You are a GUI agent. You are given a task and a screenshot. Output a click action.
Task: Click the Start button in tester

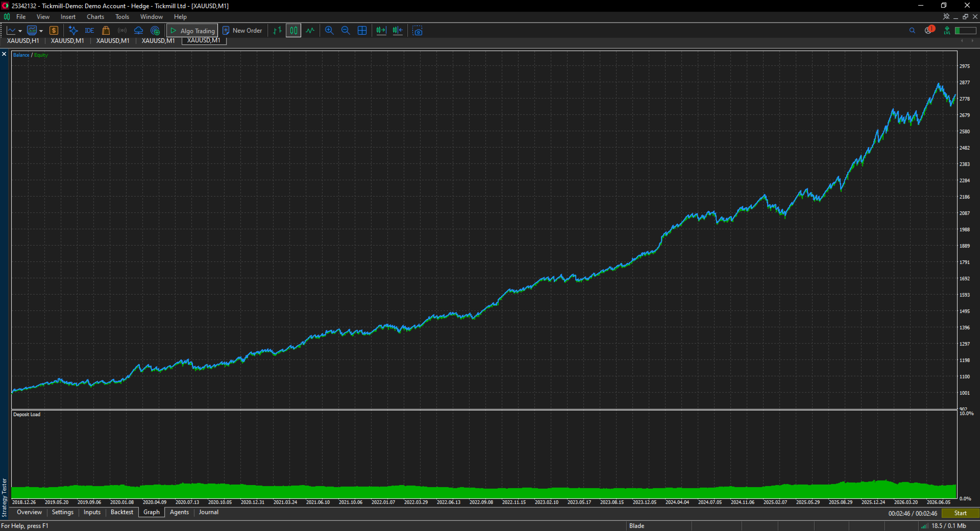point(960,513)
